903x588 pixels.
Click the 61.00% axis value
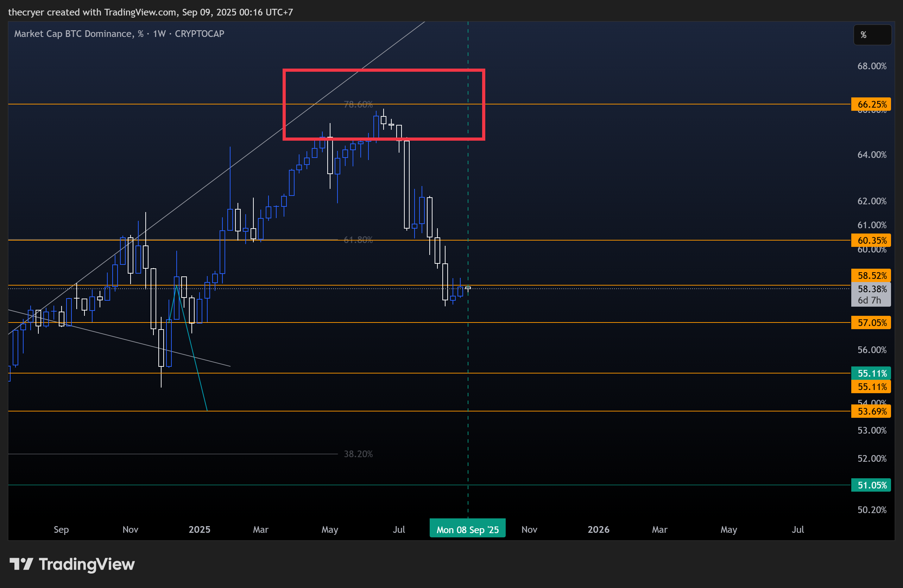[x=872, y=225]
